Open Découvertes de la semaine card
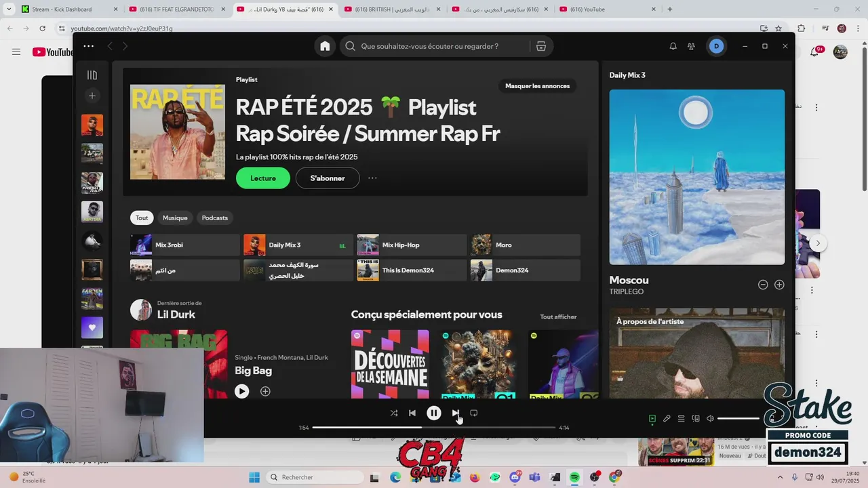 pyautogui.click(x=390, y=364)
